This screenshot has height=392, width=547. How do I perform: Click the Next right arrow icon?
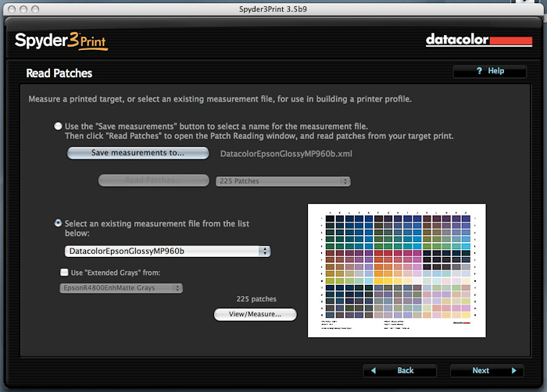click(x=513, y=370)
